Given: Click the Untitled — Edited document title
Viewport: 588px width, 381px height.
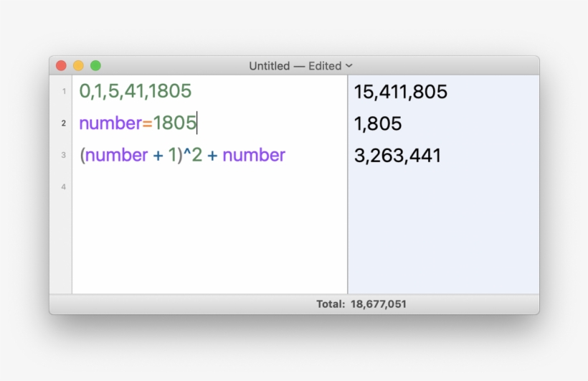Looking at the screenshot, I should click(295, 65).
